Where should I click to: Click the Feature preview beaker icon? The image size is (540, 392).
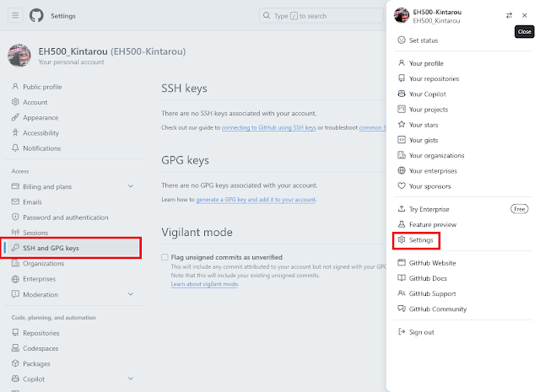pyautogui.click(x=402, y=224)
